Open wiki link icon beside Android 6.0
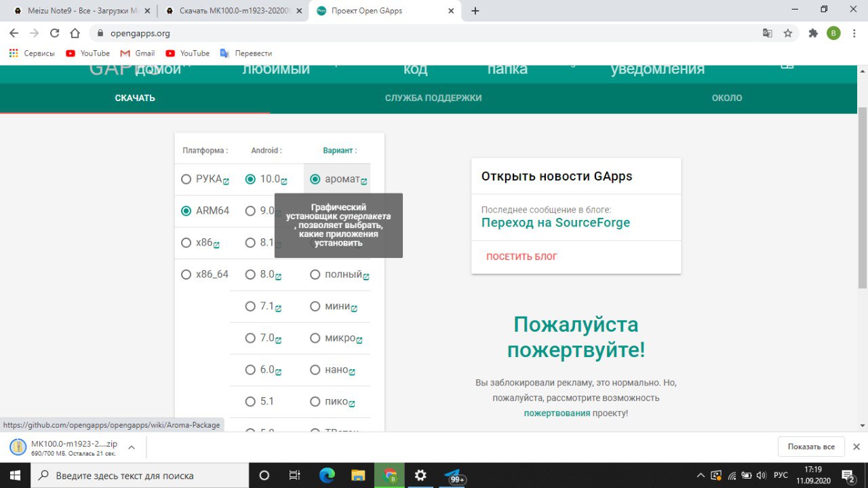 [278, 372]
